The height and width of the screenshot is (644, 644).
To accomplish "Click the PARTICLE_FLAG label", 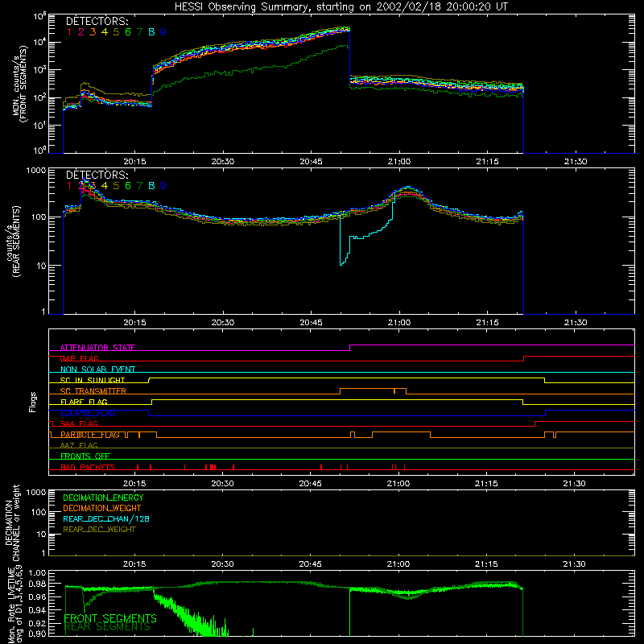I will pyautogui.click(x=90, y=435).
